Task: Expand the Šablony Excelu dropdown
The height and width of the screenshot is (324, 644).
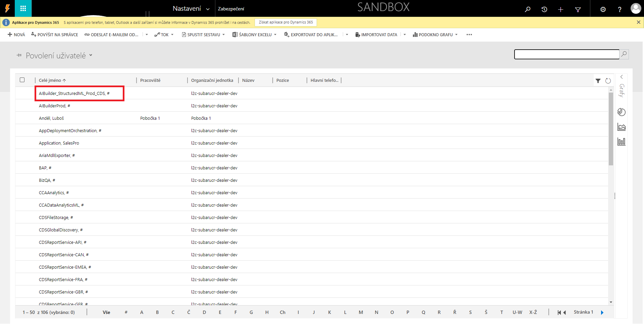Action: point(275,35)
